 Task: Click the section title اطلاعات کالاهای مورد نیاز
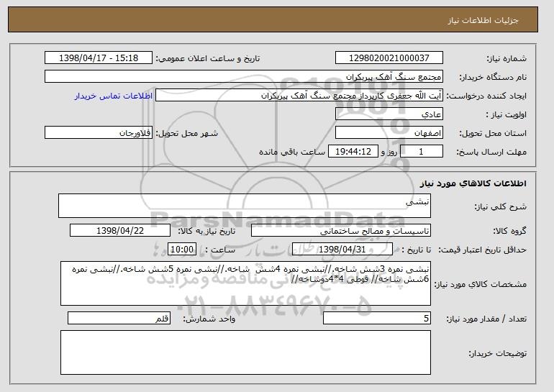pyautogui.click(x=473, y=183)
